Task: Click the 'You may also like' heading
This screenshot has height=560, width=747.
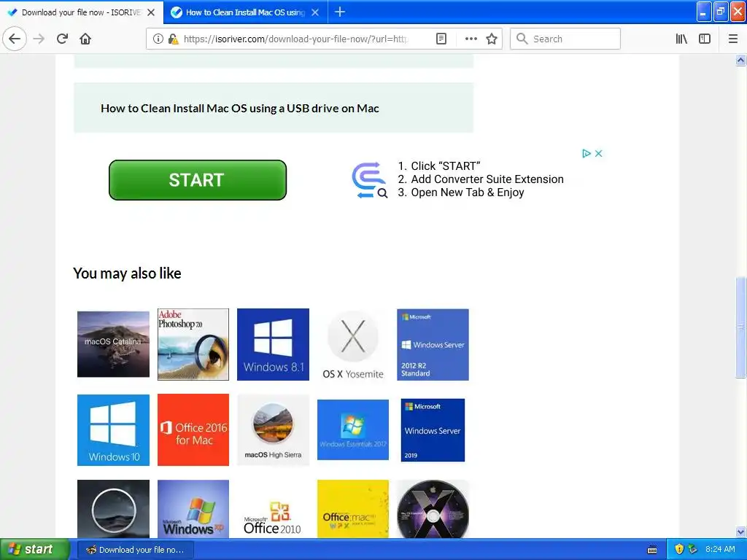Action: pos(127,273)
